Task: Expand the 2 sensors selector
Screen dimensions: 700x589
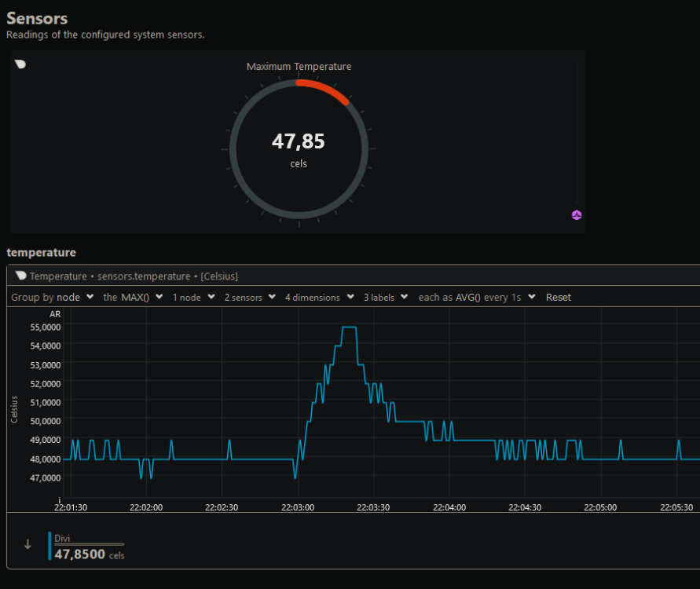Action: pyautogui.click(x=250, y=297)
